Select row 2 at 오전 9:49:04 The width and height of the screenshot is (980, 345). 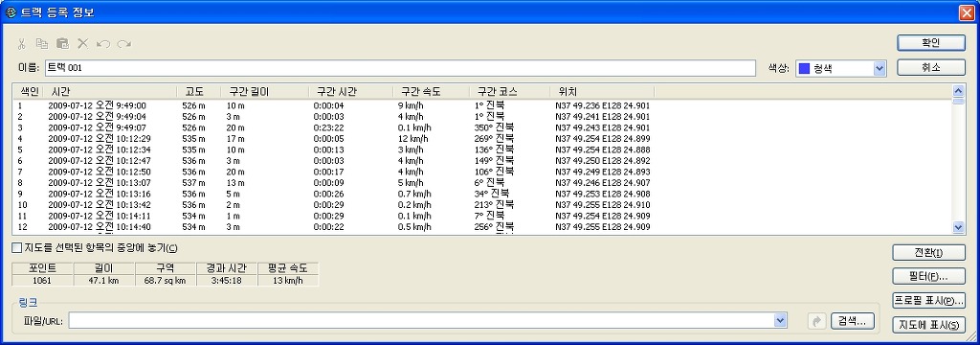click(x=482, y=117)
